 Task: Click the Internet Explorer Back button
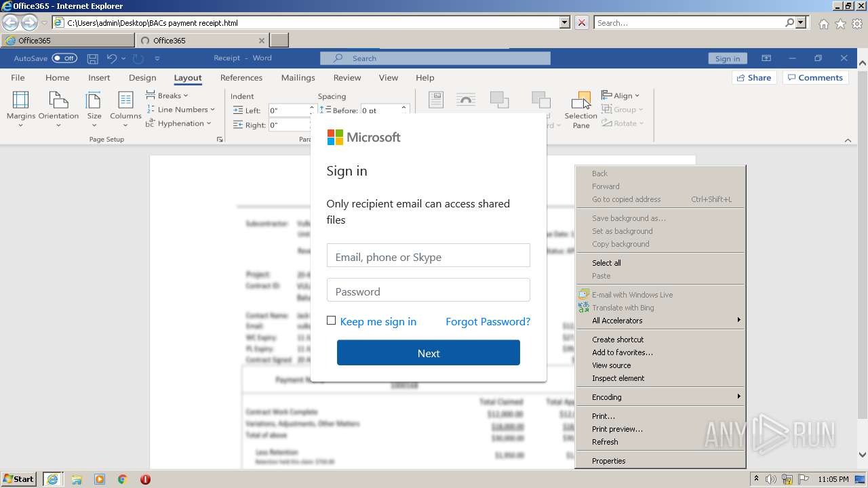click(11, 23)
